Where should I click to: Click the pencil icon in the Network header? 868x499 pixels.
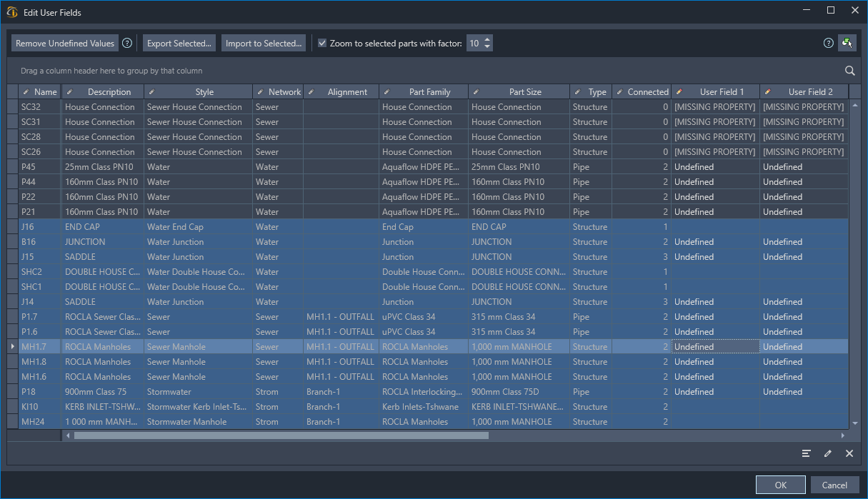[x=260, y=92]
